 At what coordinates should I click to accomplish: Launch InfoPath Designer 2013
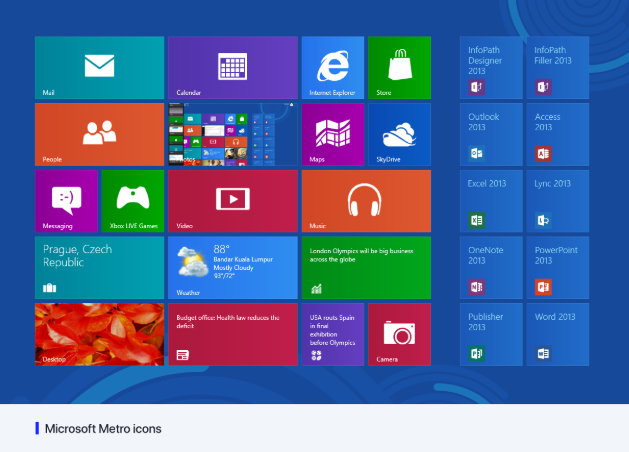pos(491,67)
